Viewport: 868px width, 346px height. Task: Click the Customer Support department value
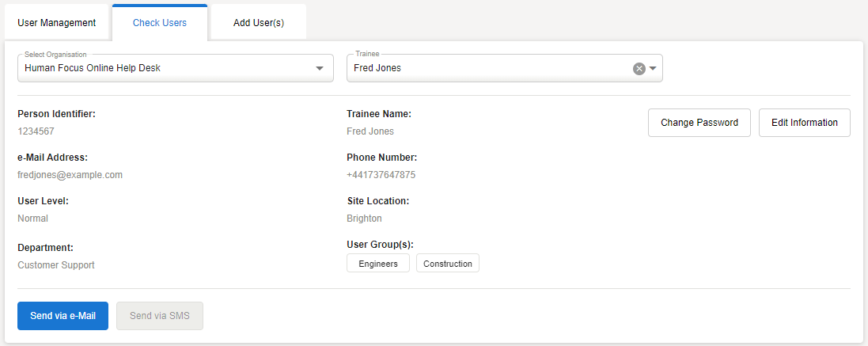[x=56, y=265]
